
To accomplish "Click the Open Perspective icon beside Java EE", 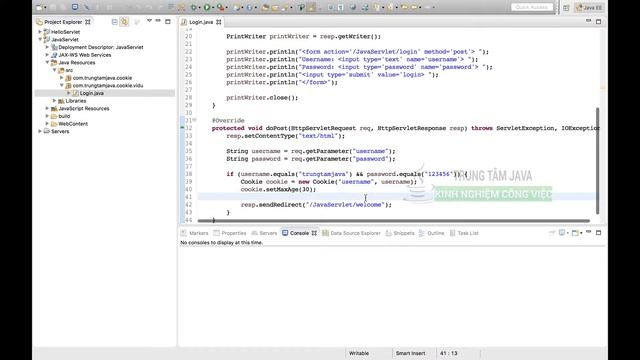I will pyautogui.click(x=566, y=8).
